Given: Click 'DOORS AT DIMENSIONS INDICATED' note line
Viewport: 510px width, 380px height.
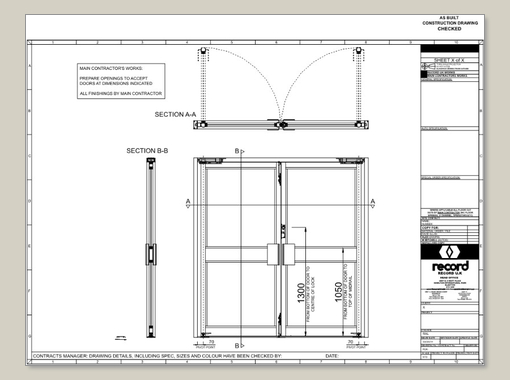Looking at the screenshot, I should [x=116, y=83].
